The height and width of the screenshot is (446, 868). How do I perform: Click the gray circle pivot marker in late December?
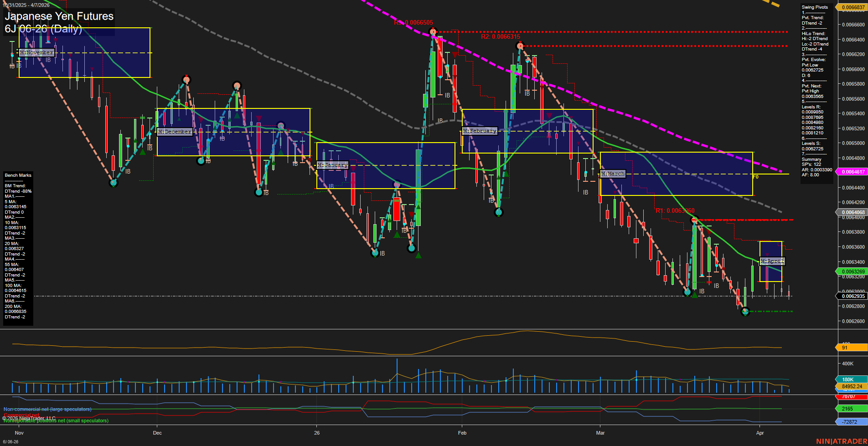coord(279,124)
